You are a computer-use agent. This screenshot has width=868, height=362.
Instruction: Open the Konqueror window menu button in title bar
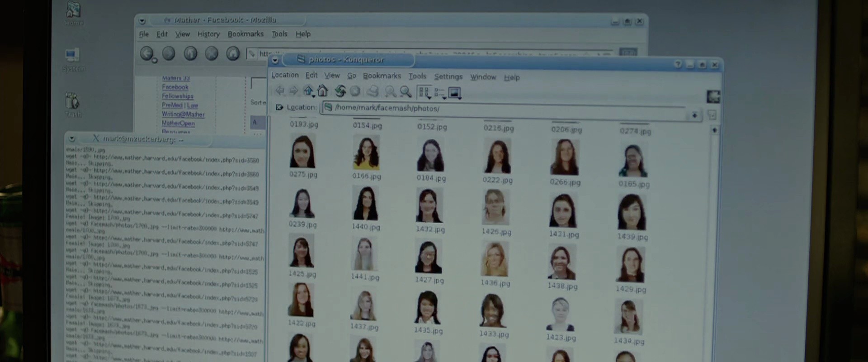(x=275, y=60)
